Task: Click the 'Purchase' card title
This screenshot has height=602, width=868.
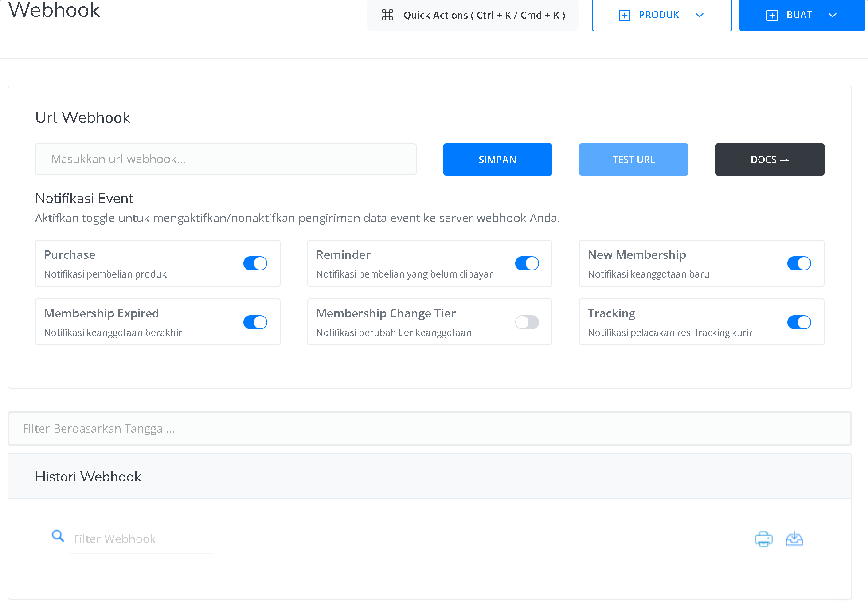Action: point(70,255)
